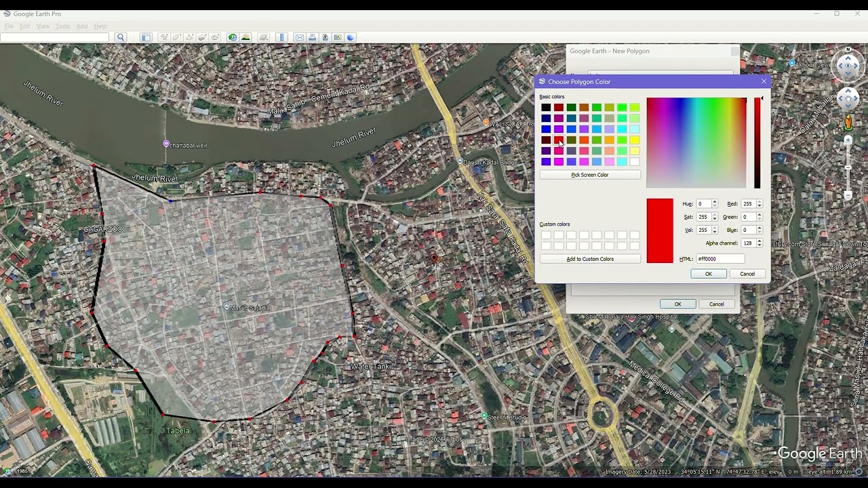
Task: Click the north N compass marker
Action: coord(848,50)
